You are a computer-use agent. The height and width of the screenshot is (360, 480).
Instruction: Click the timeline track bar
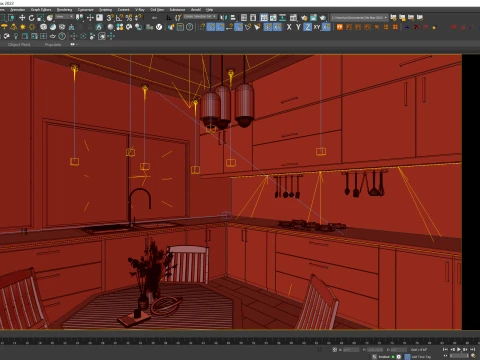[240, 342]
